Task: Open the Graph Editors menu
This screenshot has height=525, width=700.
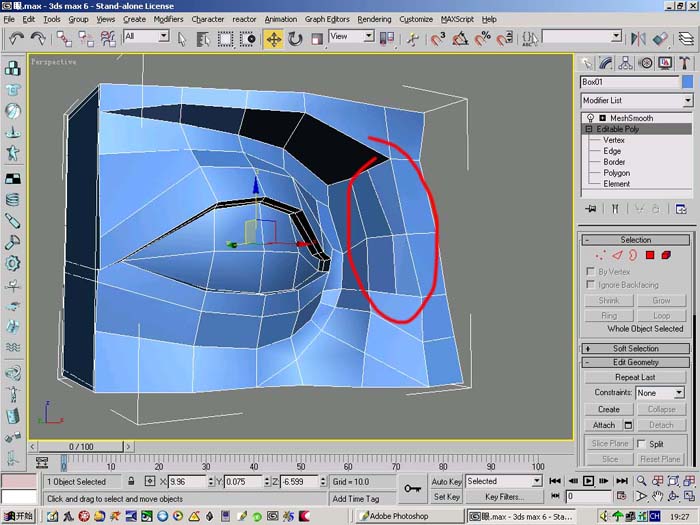Action: click(327, 19)
